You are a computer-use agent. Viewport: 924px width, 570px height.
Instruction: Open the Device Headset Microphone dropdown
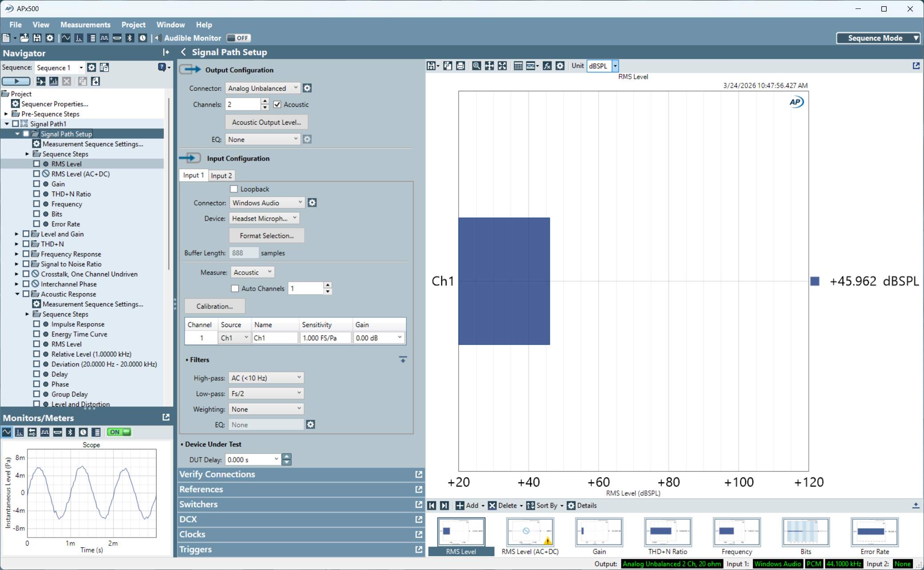point(264,218)
